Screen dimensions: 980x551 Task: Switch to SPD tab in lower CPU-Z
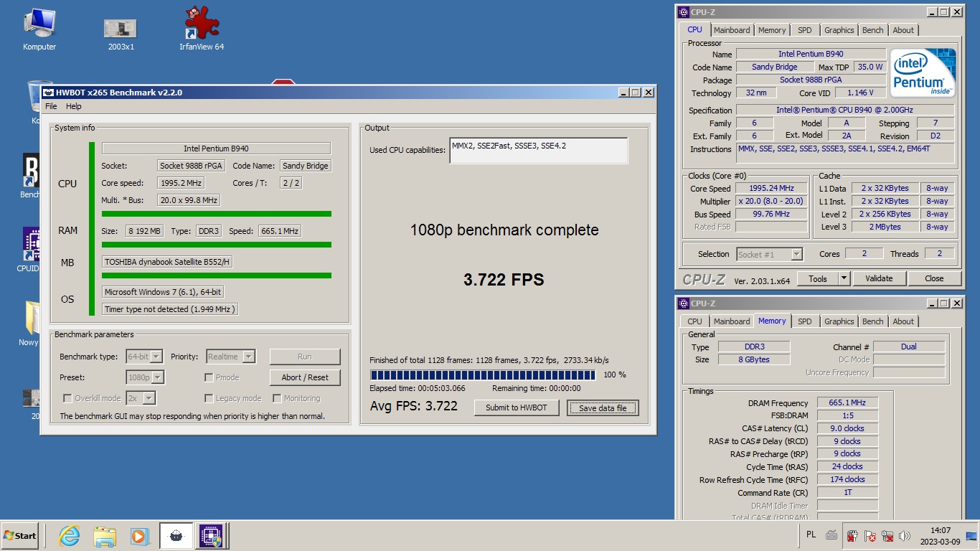805,321
